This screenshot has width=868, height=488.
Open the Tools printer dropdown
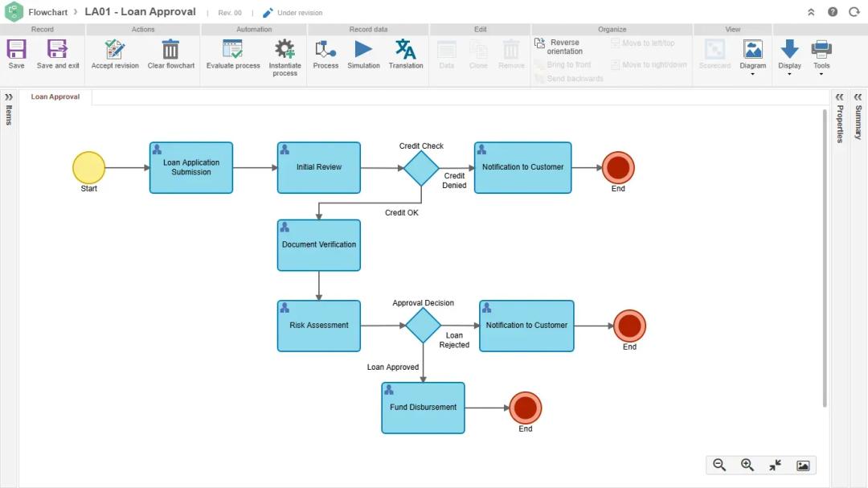point(821,56)
